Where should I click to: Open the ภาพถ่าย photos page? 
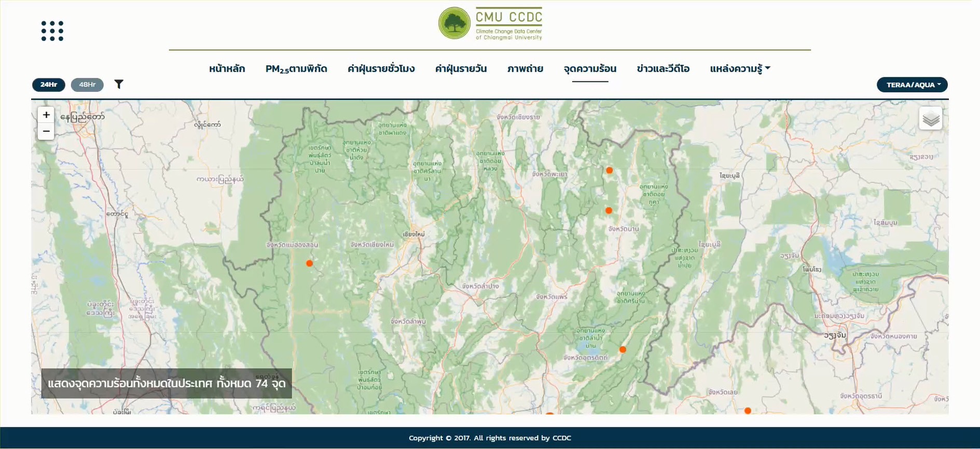click(525, 68)
